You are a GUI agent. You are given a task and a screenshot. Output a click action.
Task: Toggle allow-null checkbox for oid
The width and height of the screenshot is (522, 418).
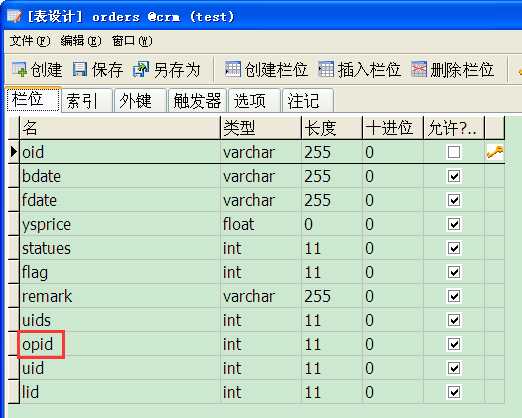pyautogui.click(x=454, y=152)
